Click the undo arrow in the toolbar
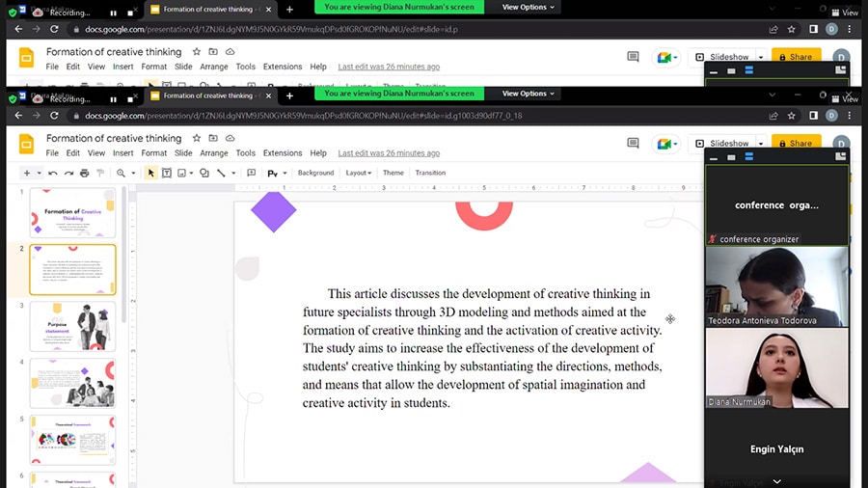The height and width of the screenshot is (488, 868). point(53,174)
